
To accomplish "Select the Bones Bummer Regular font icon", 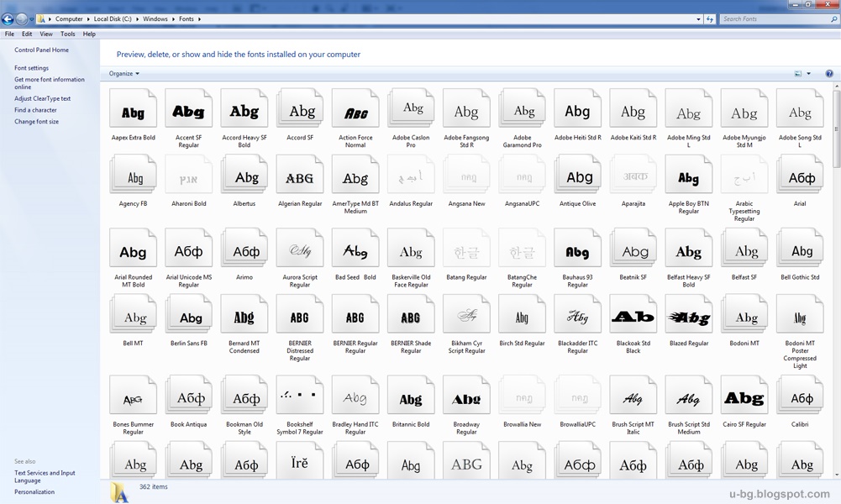I will pyautogui.click(x=133, y=395).
